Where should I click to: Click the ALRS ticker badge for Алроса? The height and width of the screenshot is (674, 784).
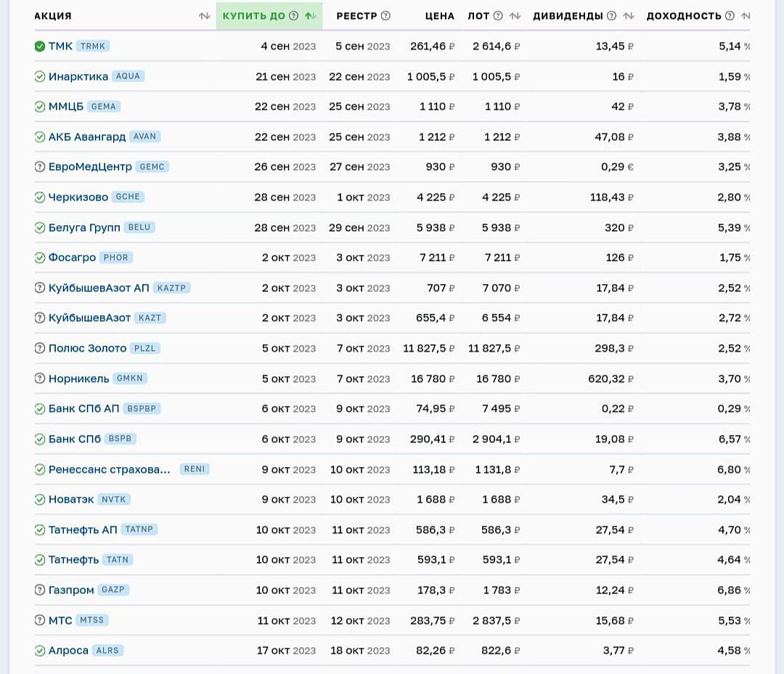107,651
